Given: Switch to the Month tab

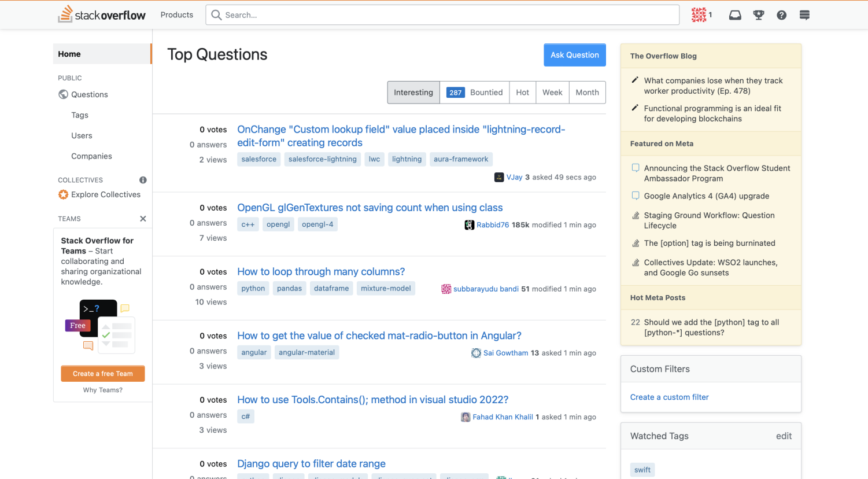Looking at the screenshot, I should 588,93.
